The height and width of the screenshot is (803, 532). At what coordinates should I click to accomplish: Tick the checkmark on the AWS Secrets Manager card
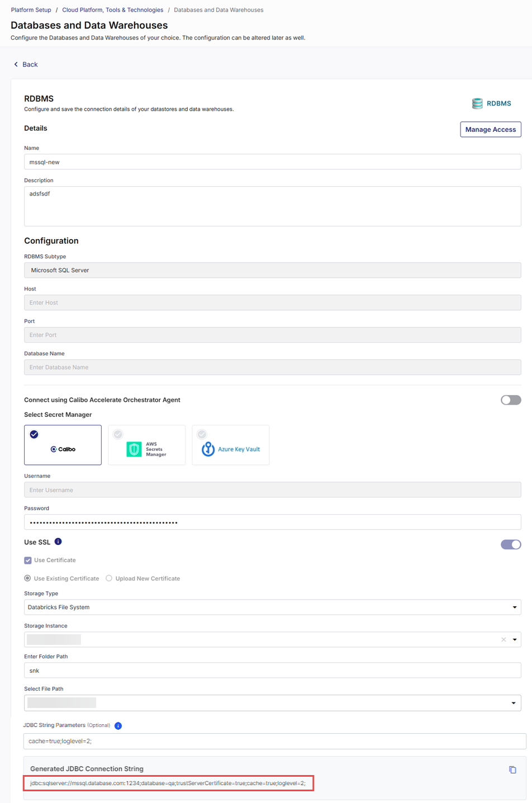point(118,434)
